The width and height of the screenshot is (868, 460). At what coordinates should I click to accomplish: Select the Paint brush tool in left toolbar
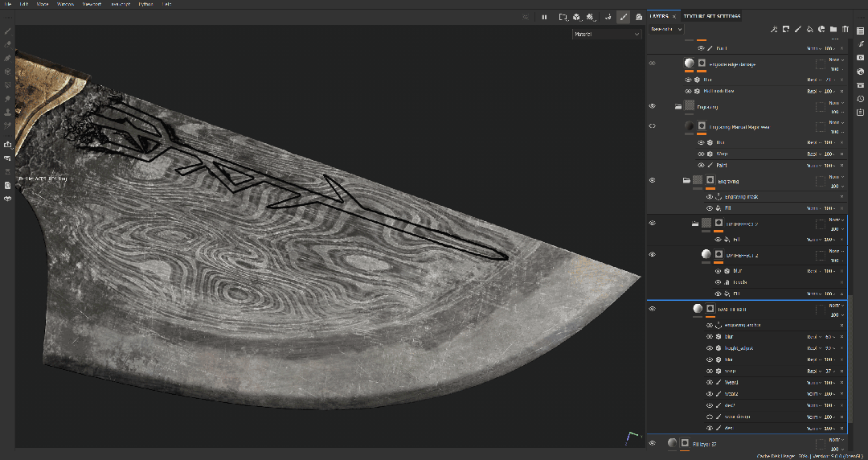click(8, 31)
